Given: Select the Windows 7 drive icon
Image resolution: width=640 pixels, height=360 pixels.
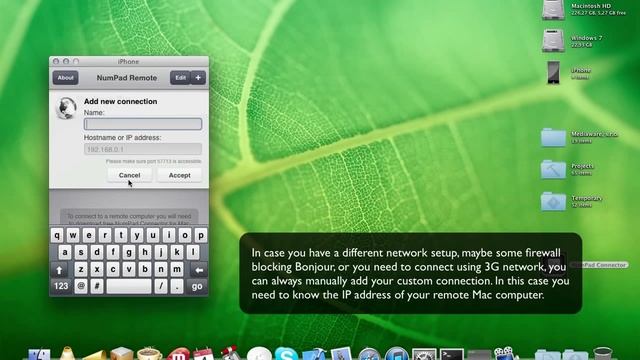Looking at the screenshot, I should pos(553,40).
